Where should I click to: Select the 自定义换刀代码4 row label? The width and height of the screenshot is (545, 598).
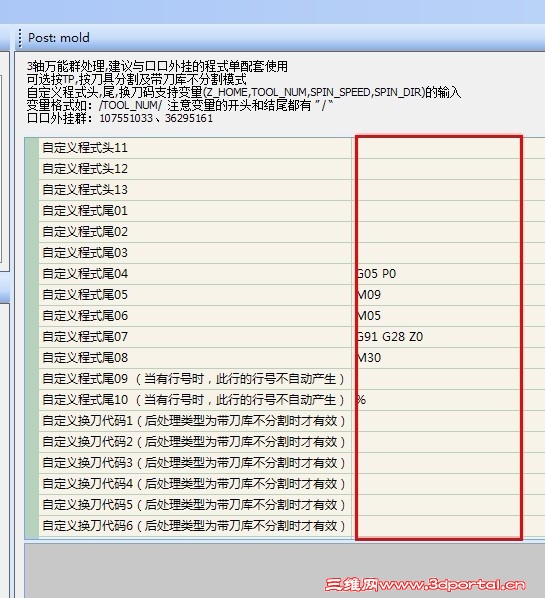195,484
